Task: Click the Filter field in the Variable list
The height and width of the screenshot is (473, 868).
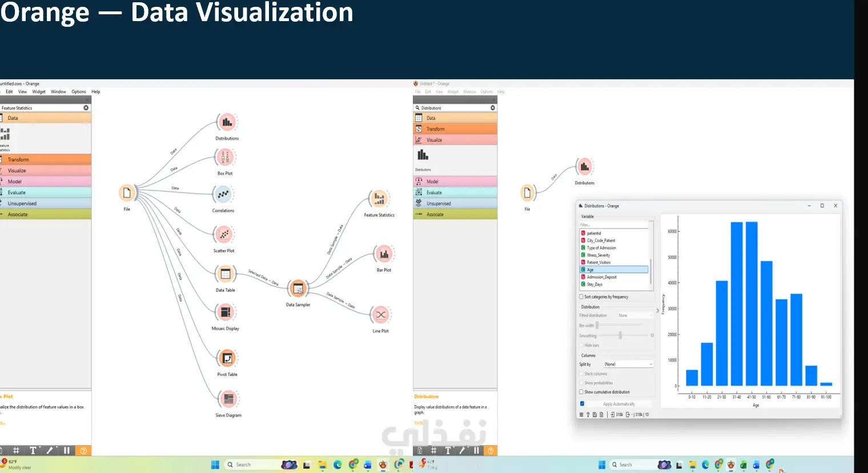Action: coord(614,225)
